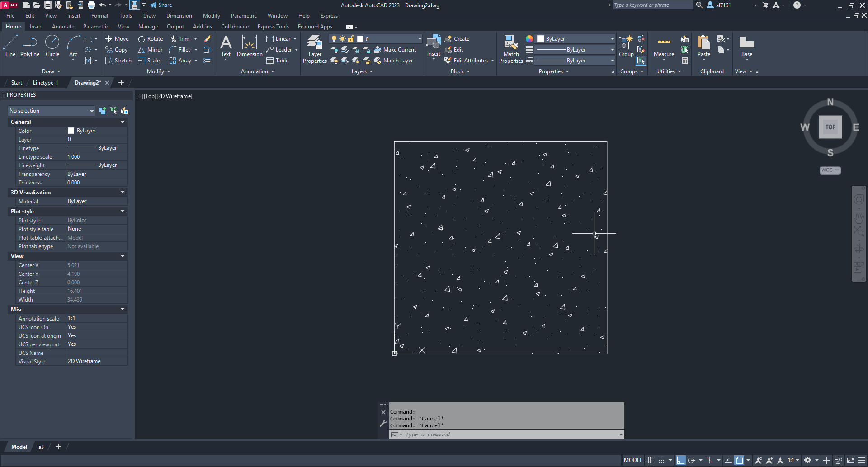
Task: Open the Quick Calculator icon in Utilities
Action: pyautogui.click(x=685, y=61)
